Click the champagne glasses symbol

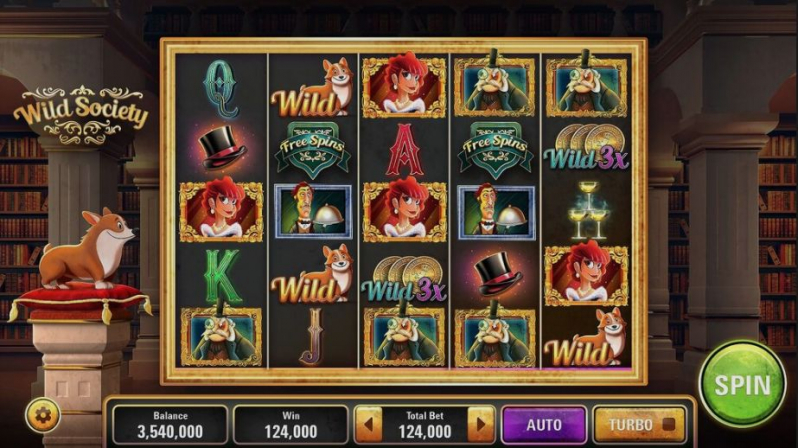[x=587, y=210]
